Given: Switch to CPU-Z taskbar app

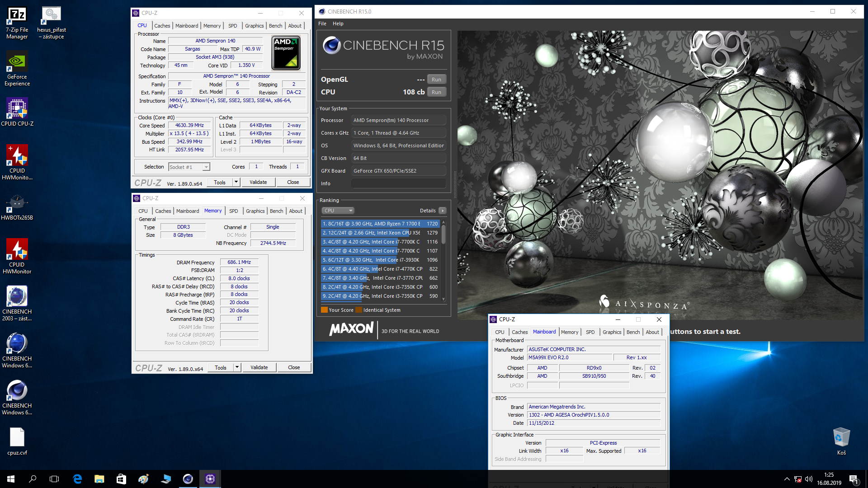Looking at the screenshot, I should pos(210,479).
